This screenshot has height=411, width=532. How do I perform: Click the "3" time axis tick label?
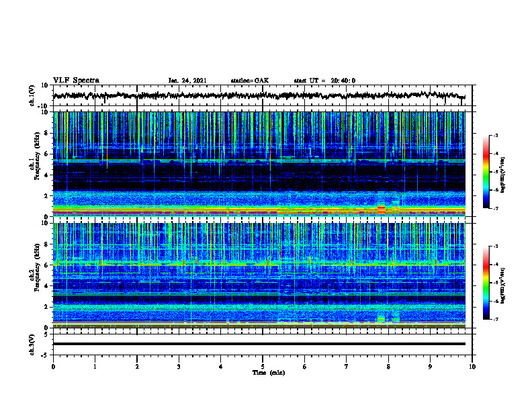179,367
